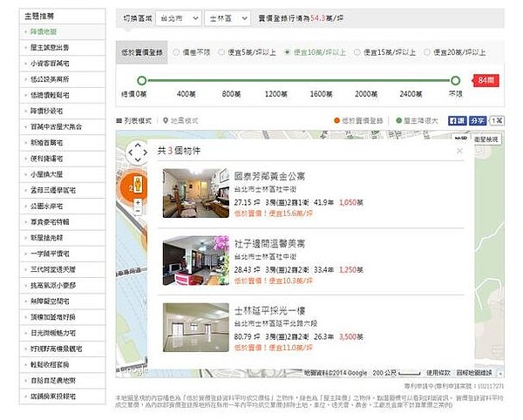Image resolution: width=523 pixels, height=420 pixels.
Task: Click the red 84間 result badge
Action: [x=486, y=80]
